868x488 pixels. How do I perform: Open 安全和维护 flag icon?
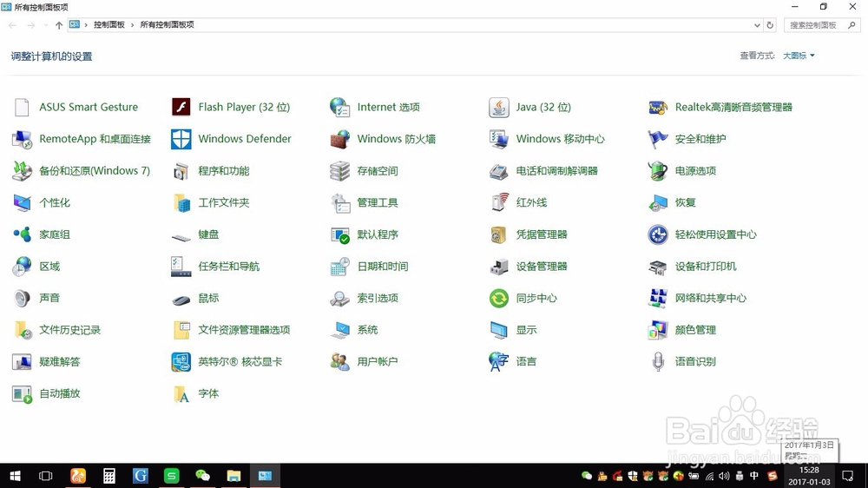click(658, 139)
